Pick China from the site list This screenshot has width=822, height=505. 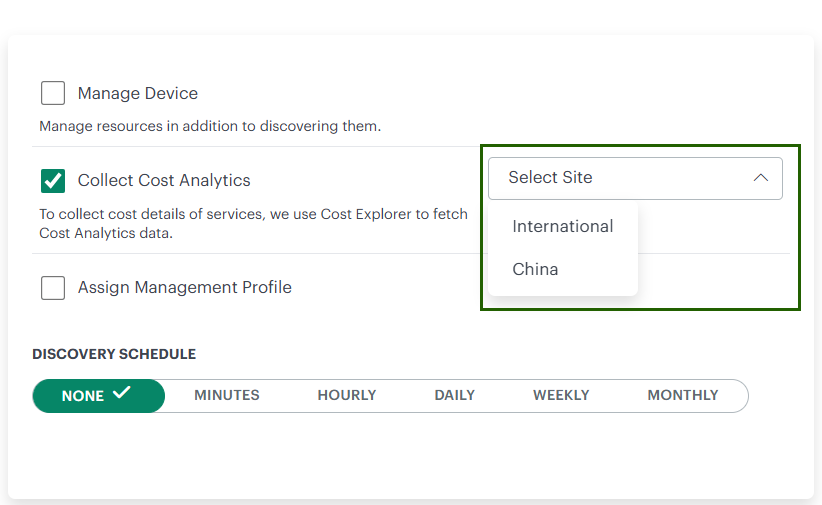[x=535, y=269]
